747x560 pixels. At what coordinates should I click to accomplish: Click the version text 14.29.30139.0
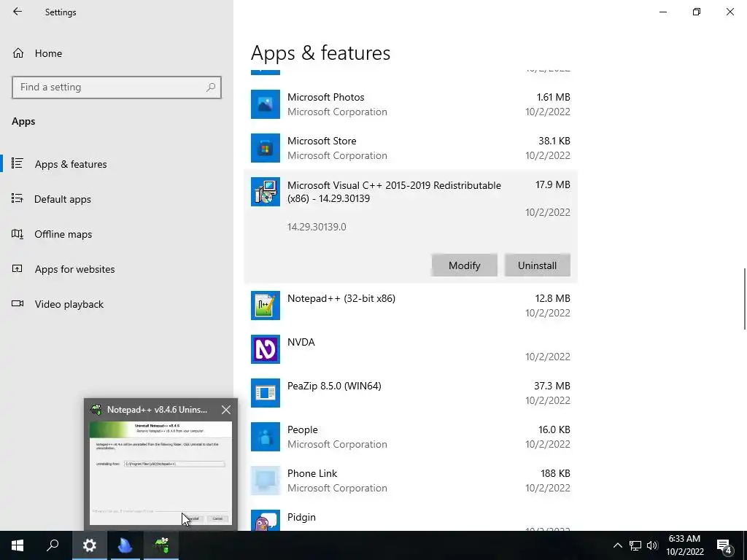tap(317, 227)
